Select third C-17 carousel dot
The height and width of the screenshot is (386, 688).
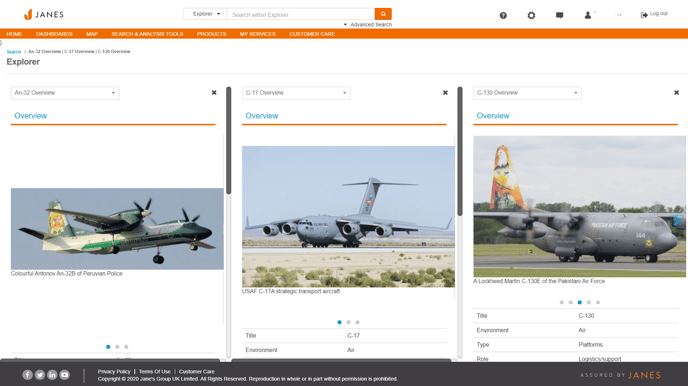(x=358, y=322)
